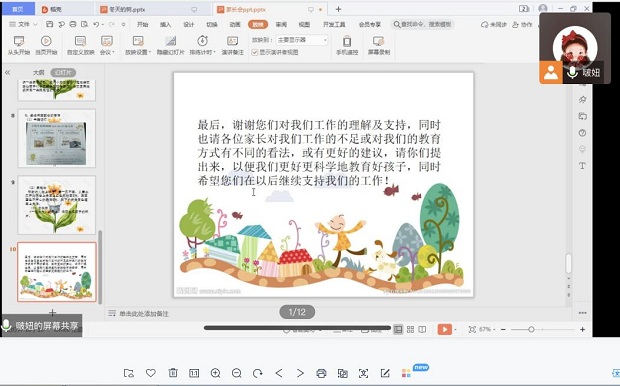Click the orange play slideshow button
Viewport: 620px width, 386px height.
pyautogui.click(x=444, y=329)
